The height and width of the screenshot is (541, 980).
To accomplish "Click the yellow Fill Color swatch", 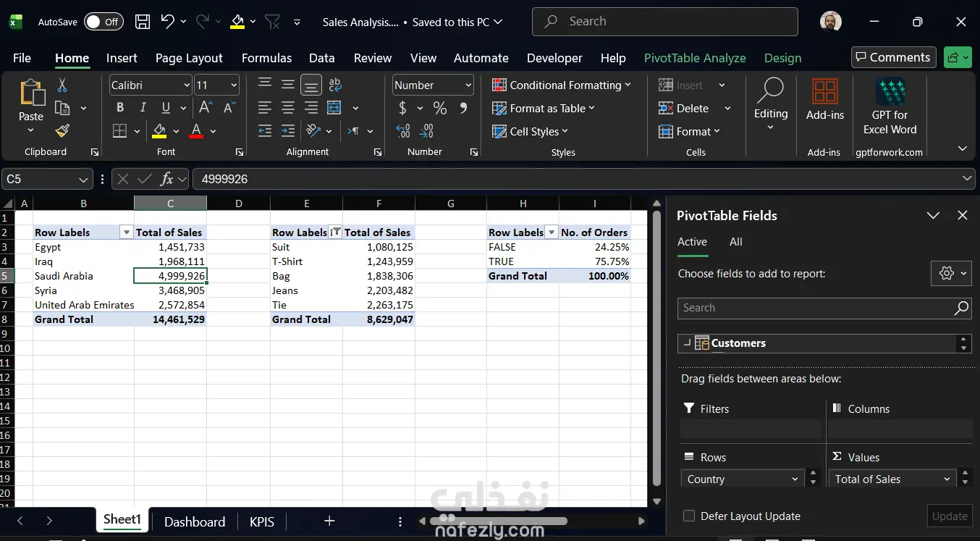I will click(159, 131).
